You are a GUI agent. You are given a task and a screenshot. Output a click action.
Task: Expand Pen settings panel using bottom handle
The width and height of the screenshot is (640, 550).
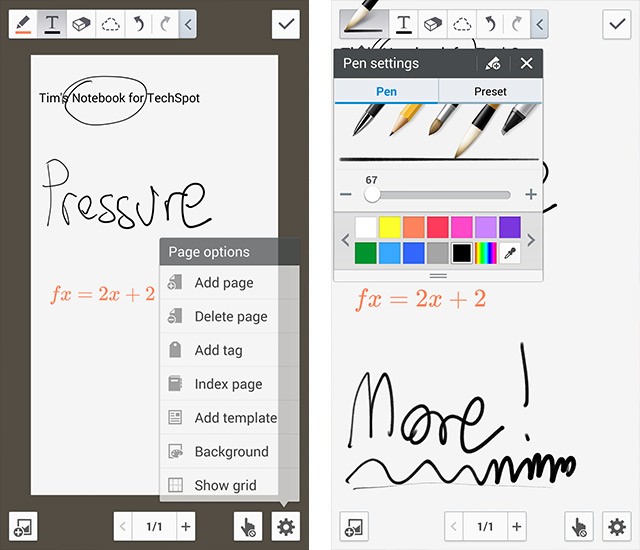point(438,275)
